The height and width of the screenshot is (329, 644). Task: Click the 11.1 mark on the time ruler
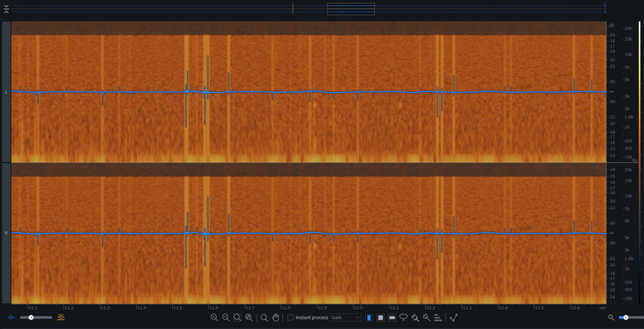pyautogui.click(x=33, y=307)
